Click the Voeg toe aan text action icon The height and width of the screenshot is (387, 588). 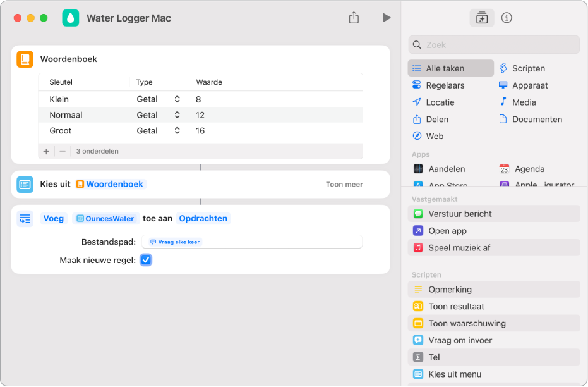pyautogui.click(x=25, y=218)
